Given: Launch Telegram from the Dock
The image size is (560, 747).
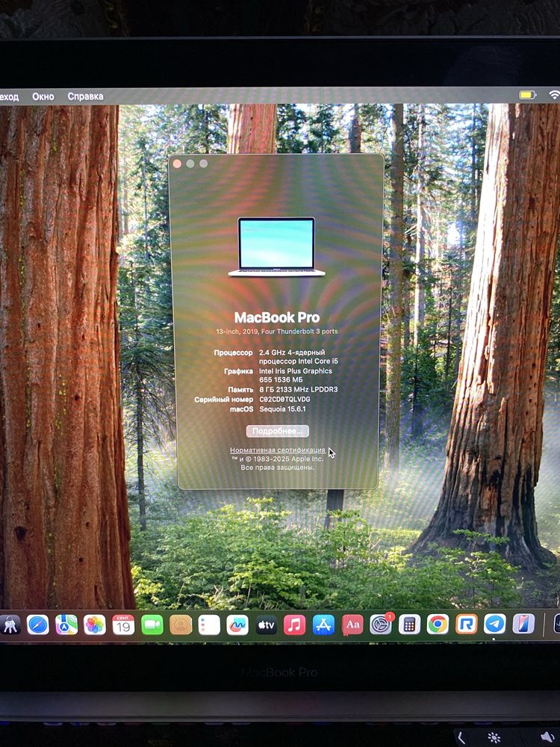Looking at the screenshot, I should (x=495, y=624).
